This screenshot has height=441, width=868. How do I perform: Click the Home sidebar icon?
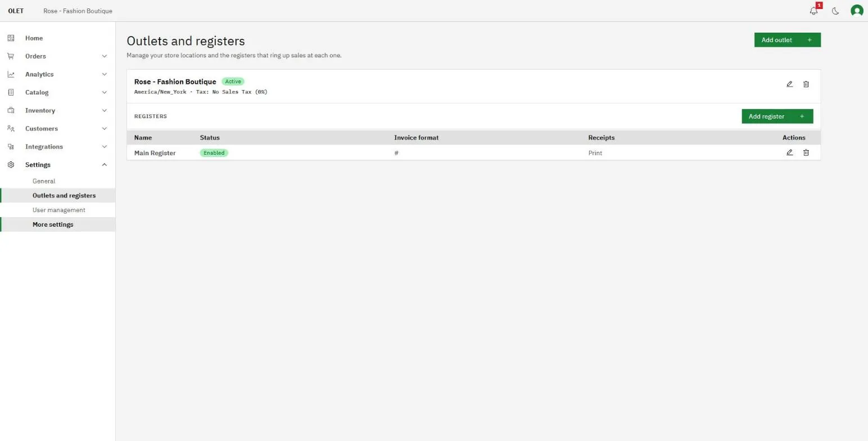pos(11,38)
